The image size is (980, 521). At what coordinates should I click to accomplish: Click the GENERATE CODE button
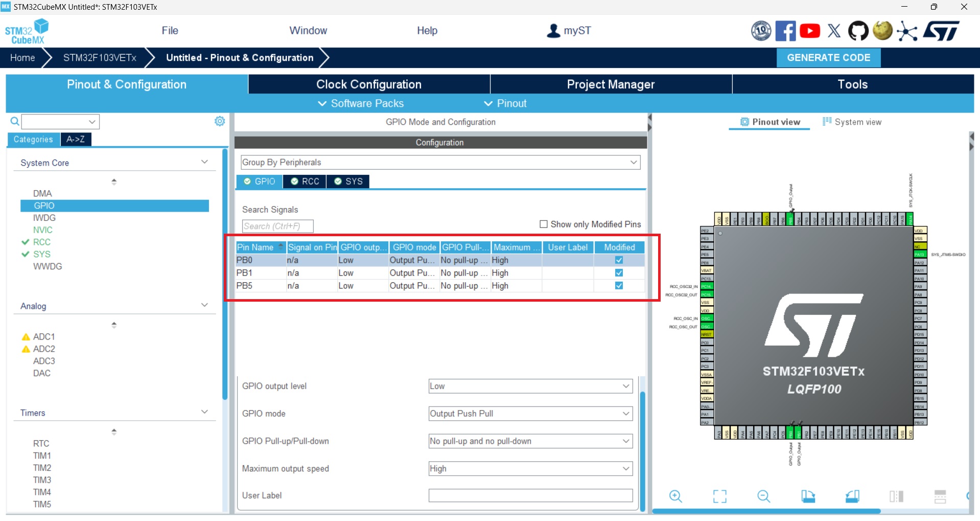828,58
